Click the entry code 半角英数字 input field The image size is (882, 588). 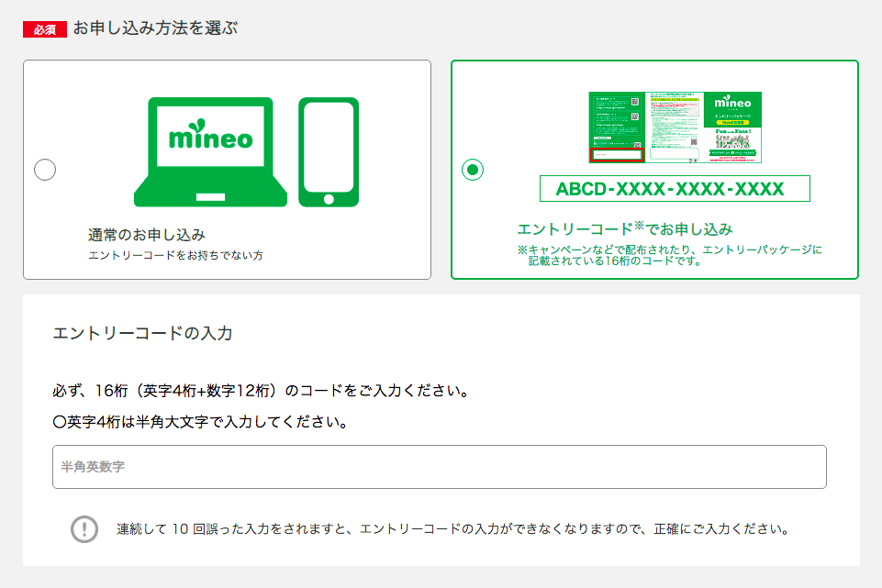click(x=440, y=467)
